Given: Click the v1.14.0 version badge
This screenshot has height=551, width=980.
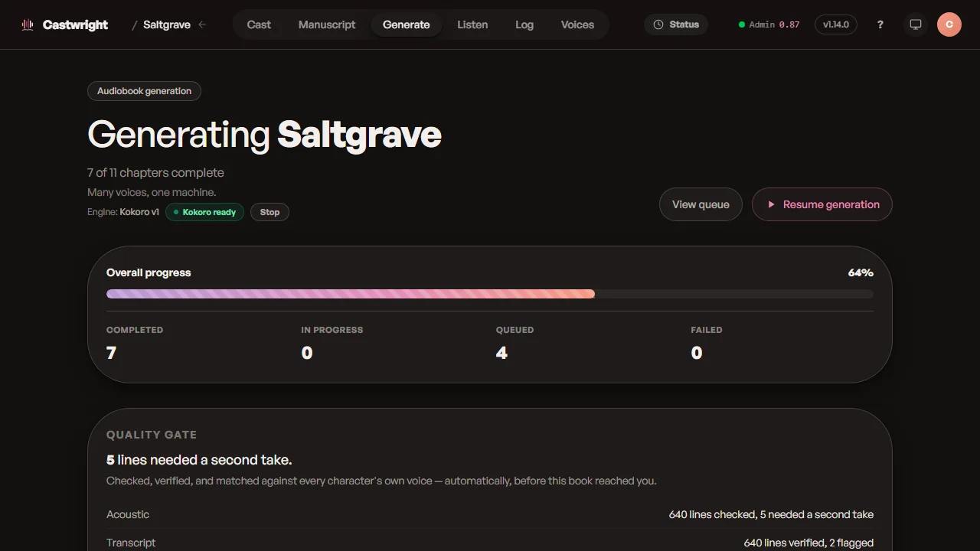Looking at the screenshot, I should 836,24.
